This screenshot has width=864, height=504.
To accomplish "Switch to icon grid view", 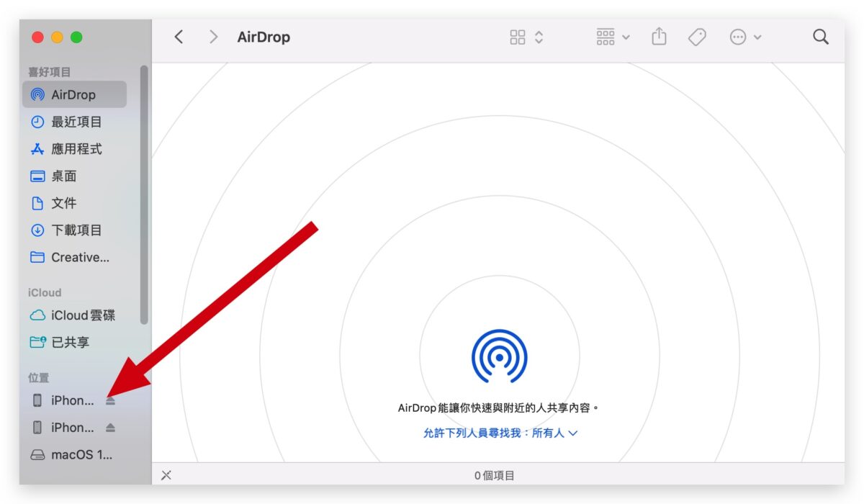I will 518,37.
